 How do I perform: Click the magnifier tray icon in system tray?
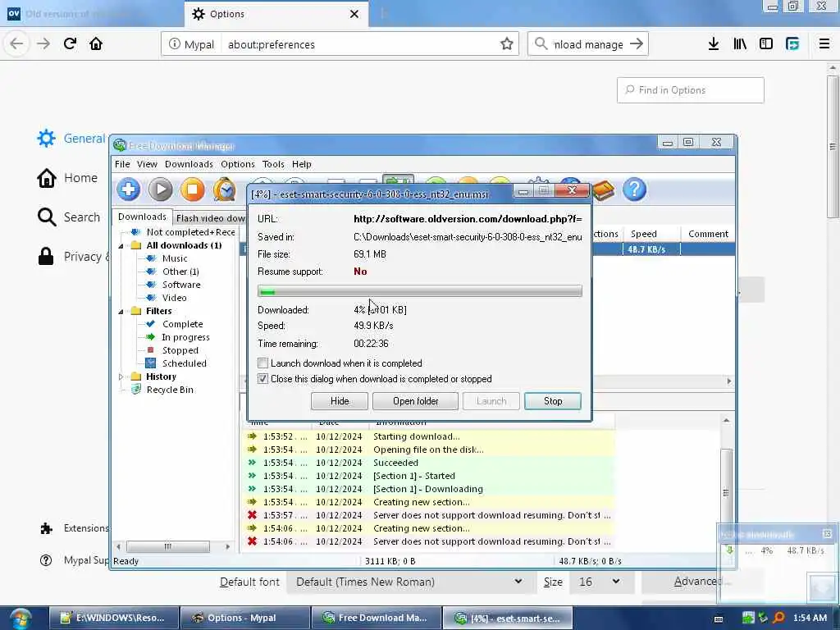(x=779, y=618)
